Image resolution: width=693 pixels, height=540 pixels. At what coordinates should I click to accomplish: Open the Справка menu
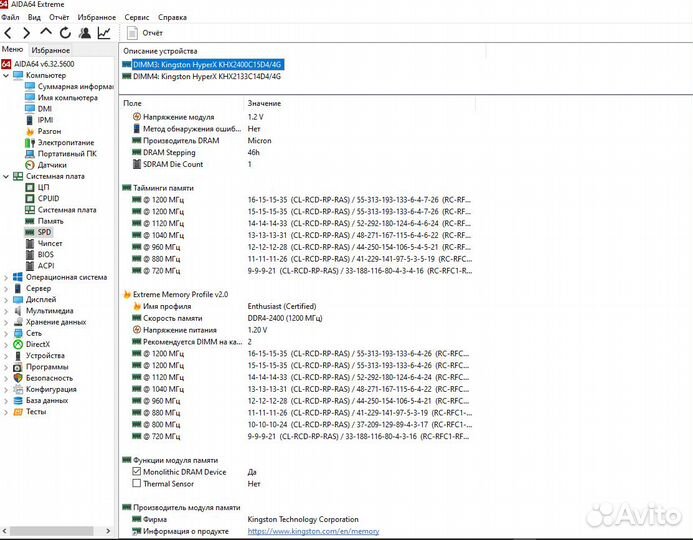[172, 17]
